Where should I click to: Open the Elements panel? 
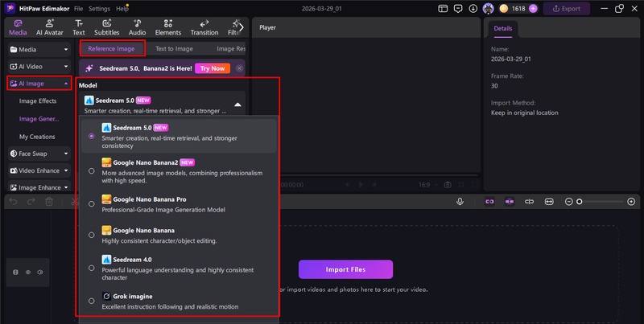pyautogui.click(x=168, y=27)
